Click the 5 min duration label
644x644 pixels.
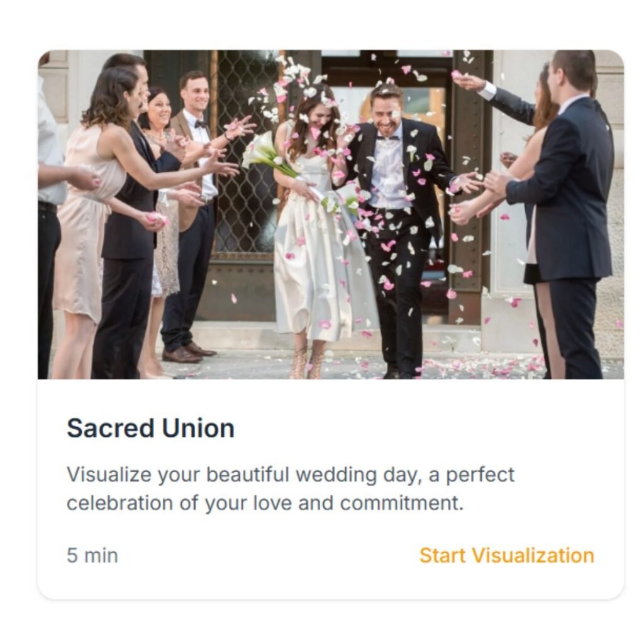click(92, 555)
